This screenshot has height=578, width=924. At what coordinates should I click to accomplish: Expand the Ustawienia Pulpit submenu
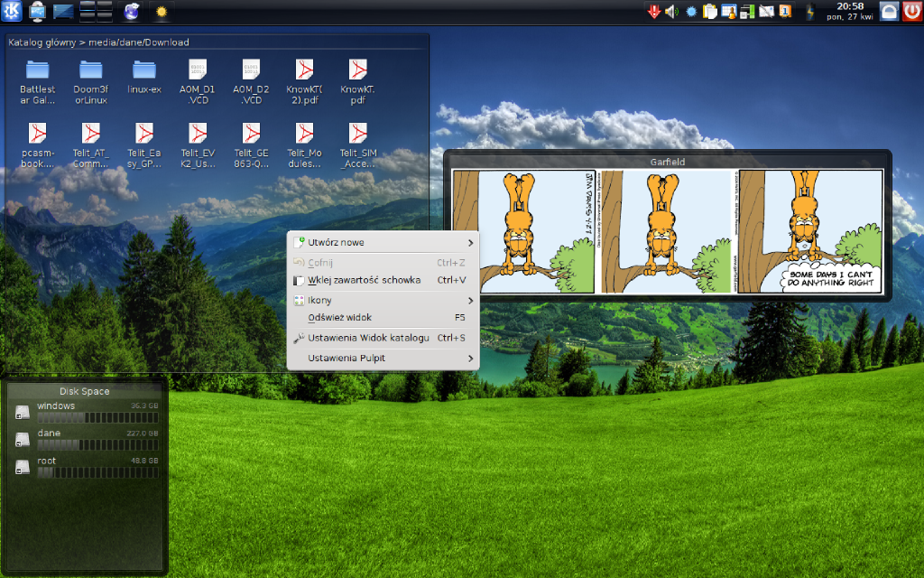(x=383, y=358)
